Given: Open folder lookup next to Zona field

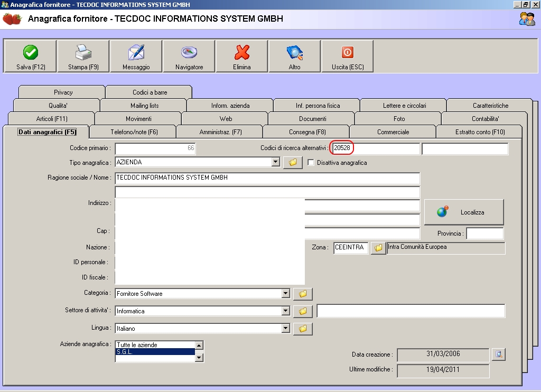Looking at the screenshot, I should (378, 248).
